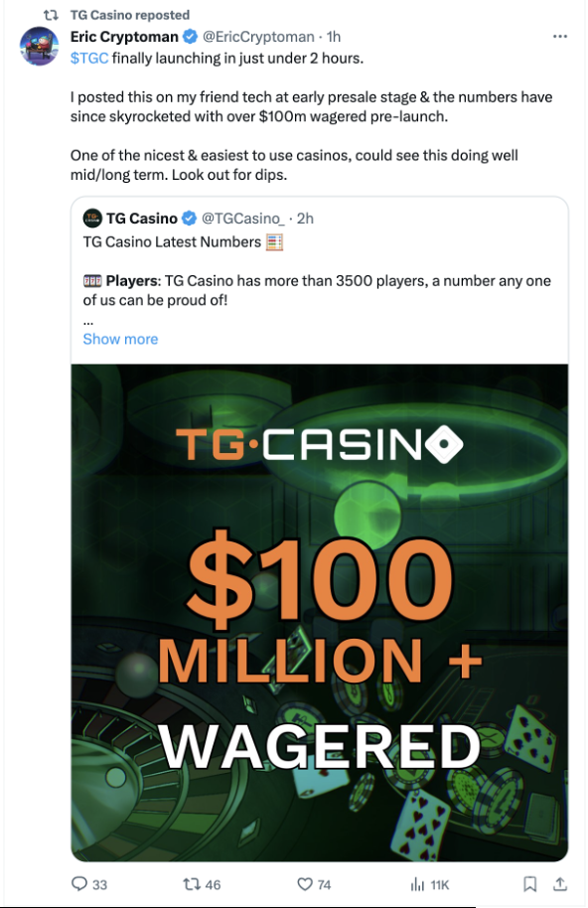Screen dimensions: 588x908
Task: Click TG Casino small avatar in quote
Action: tap(92, 219)
